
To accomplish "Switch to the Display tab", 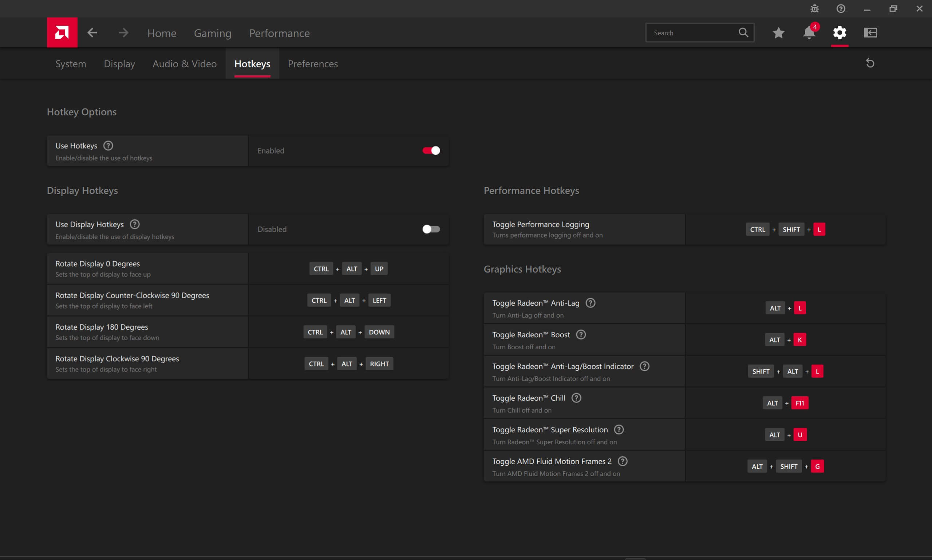I will click(x=119, y=64).
